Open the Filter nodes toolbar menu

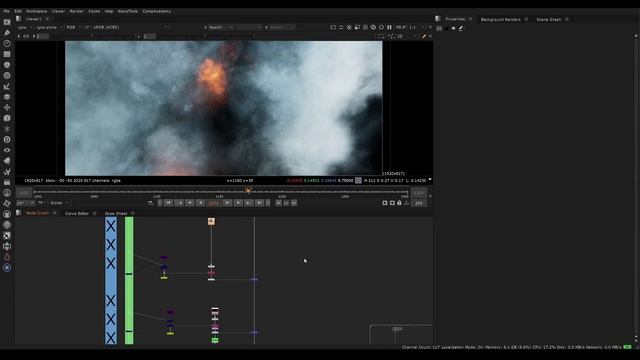point(7,76)
